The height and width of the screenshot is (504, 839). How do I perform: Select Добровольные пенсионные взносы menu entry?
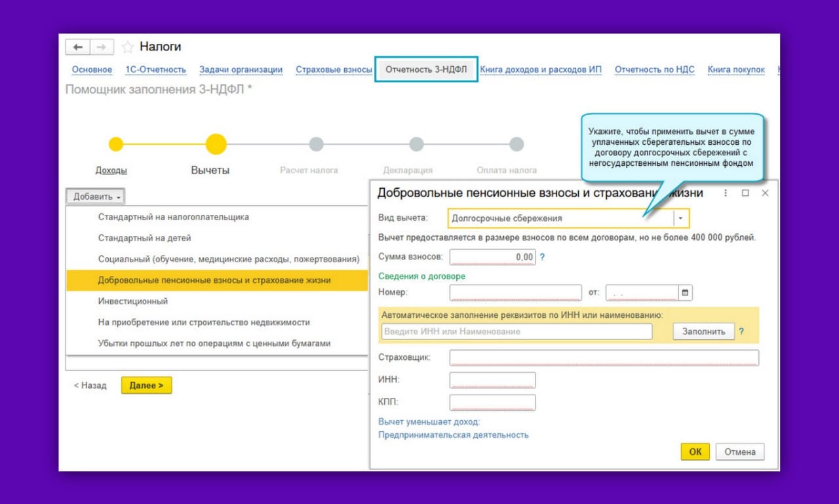click(217, 281)
